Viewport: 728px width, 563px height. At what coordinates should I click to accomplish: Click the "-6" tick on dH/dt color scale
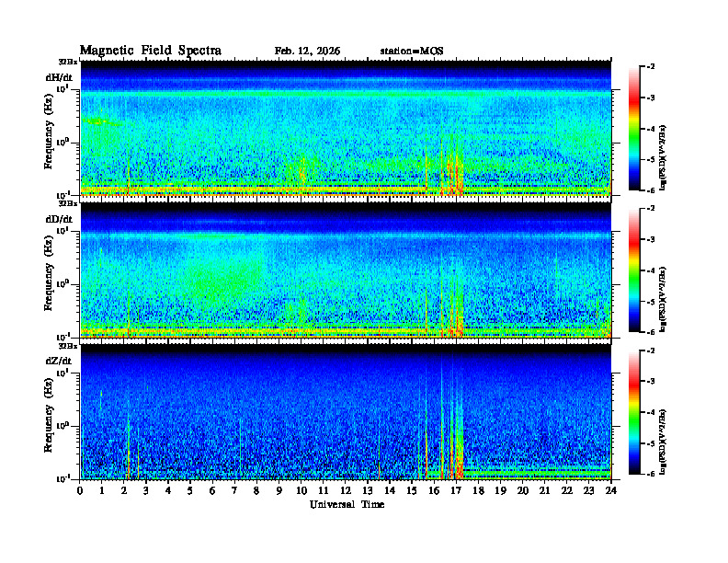650,190
